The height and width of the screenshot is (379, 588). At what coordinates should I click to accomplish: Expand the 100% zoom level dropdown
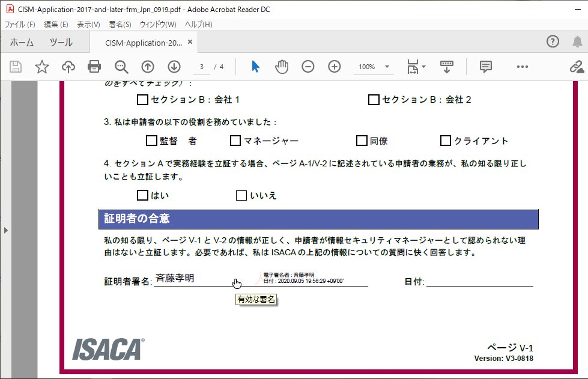point(387,67)
